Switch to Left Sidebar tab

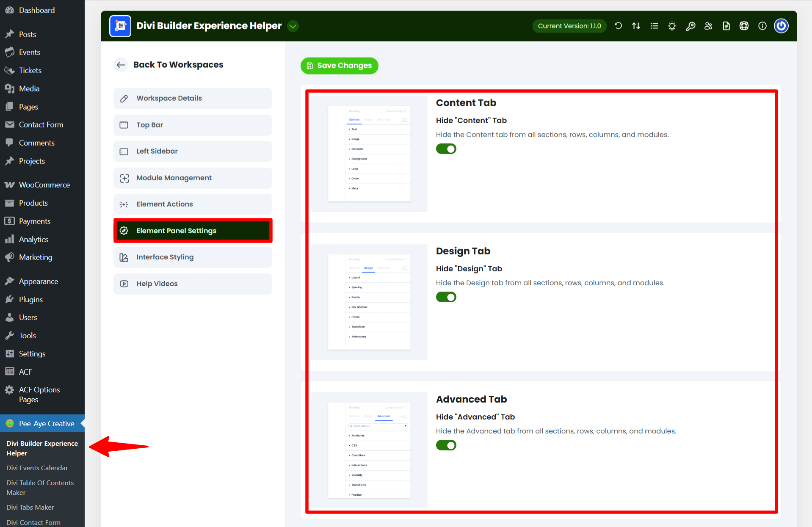pos(193,151)
